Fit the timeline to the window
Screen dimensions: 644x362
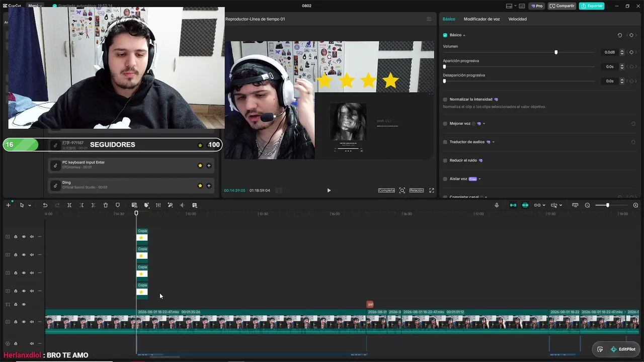point(575,205)
